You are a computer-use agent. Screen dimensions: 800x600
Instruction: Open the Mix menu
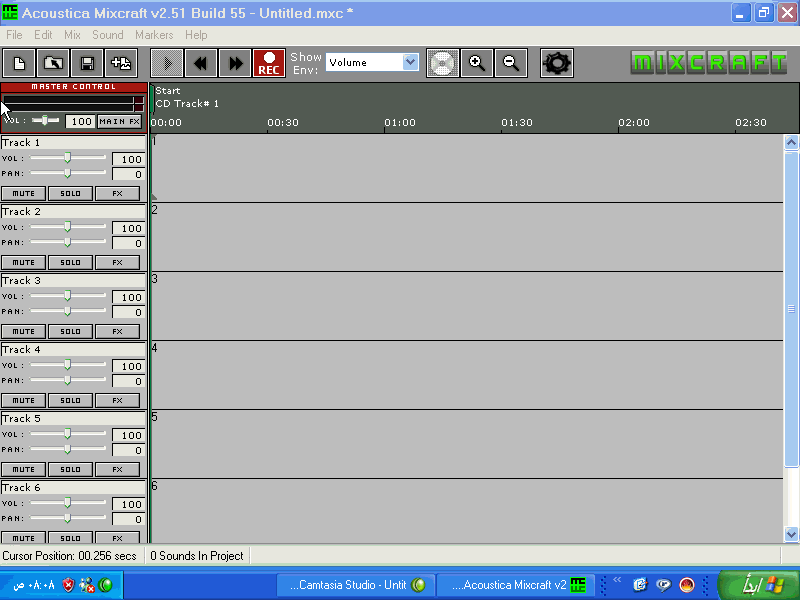click(72, 35)
